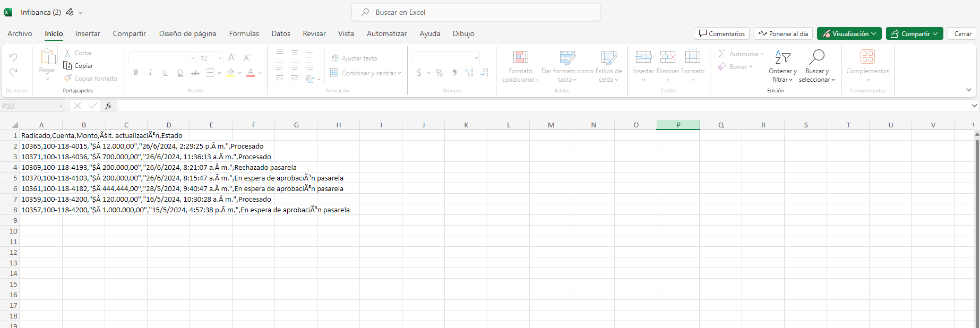Screen dimensions: 980x328
Task: Increase font size with A-up icon
Action: (232, 58)
